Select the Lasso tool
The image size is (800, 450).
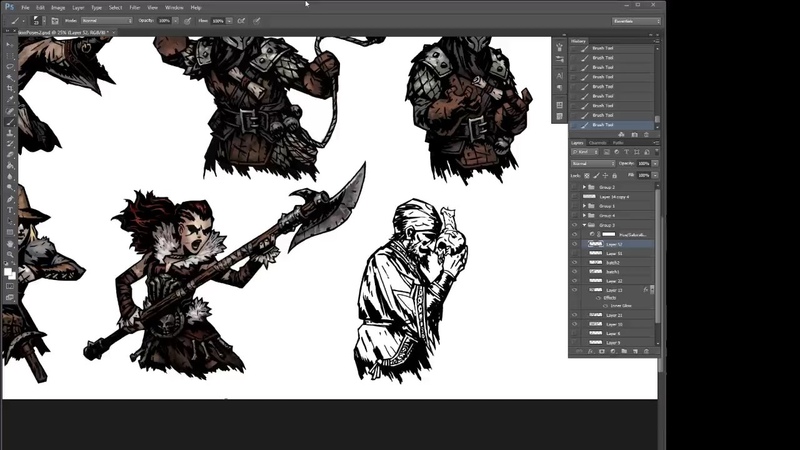pyautogui.click(x=10, y=66)
